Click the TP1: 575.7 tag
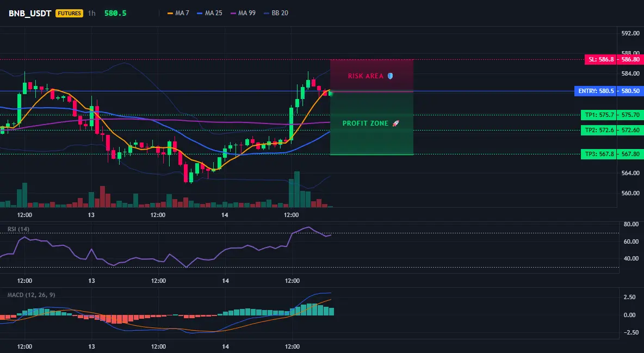Image resolution: width=644 pixels, height=353 pixels. 599,115
